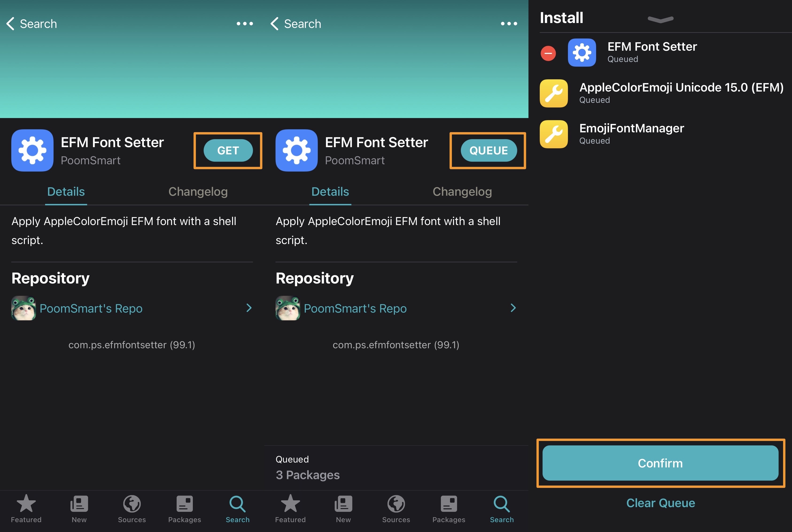Viewport: 792px width, 532px height.
Task: Open Sources tab in left screen bar
Action: 132,509
